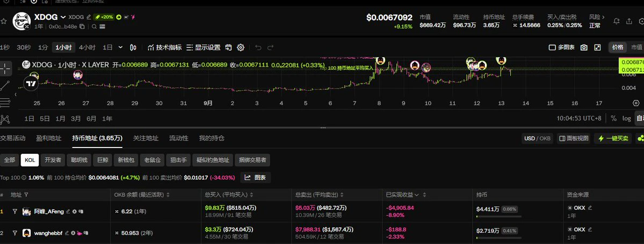Click the info icon next to Top 100
644x244 pixels.
24,178
